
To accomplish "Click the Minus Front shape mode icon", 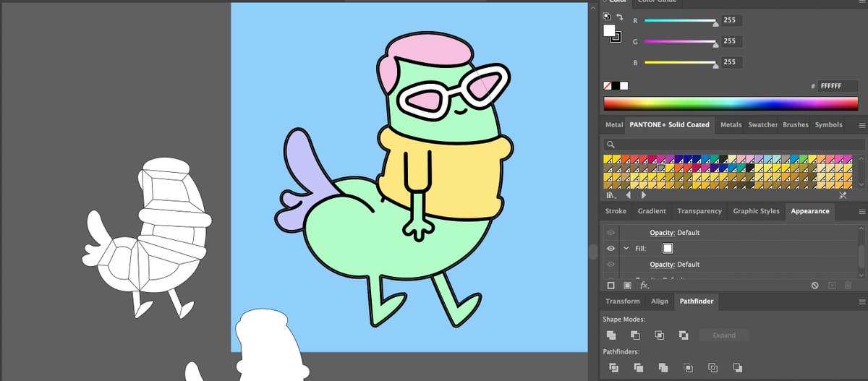I will coord(636,335).
